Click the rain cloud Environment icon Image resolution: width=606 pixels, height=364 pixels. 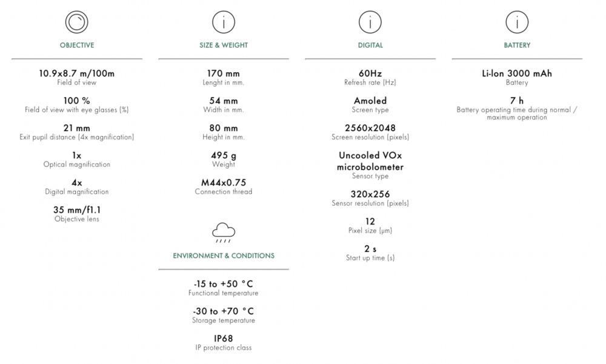pos(223,232)
